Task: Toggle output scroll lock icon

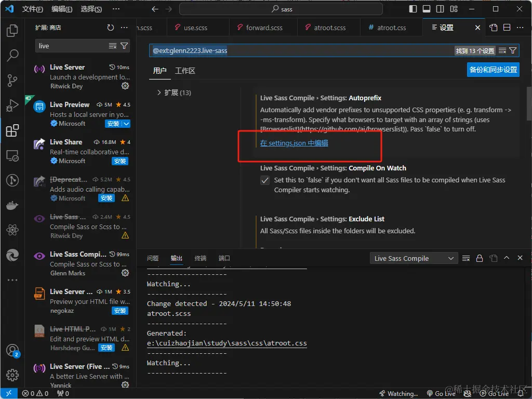Action: tap(480, 258)
